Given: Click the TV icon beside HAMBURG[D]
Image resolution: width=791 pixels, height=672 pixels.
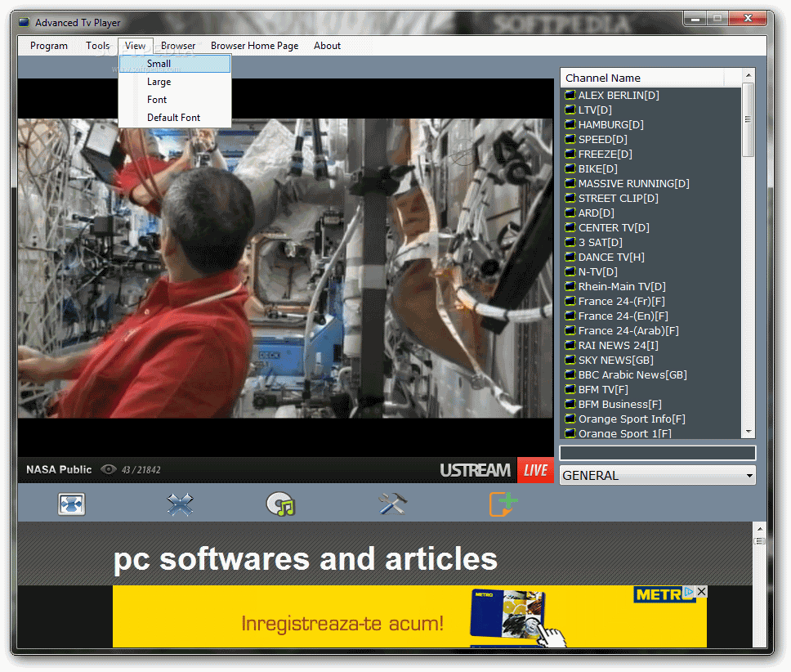Looking at the screenshot, I should coord(570,124).
